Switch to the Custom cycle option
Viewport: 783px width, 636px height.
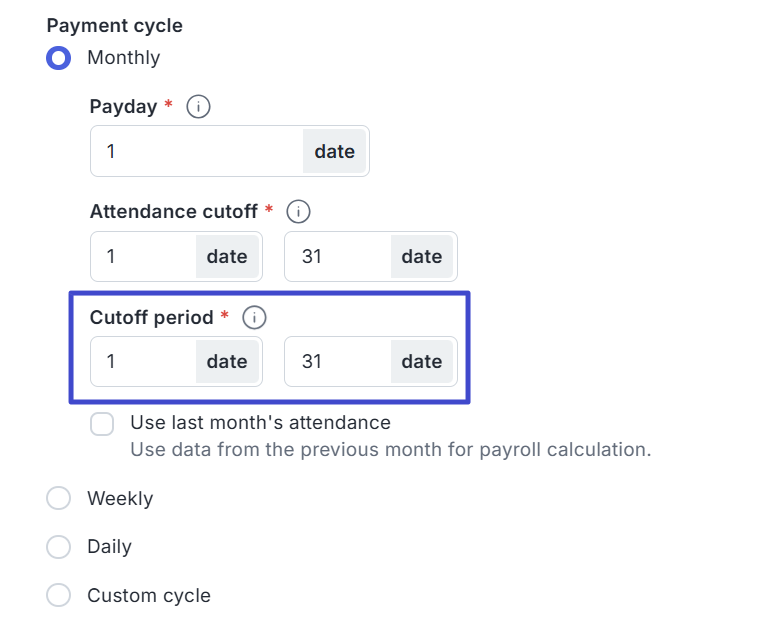[x=59, y=596]
